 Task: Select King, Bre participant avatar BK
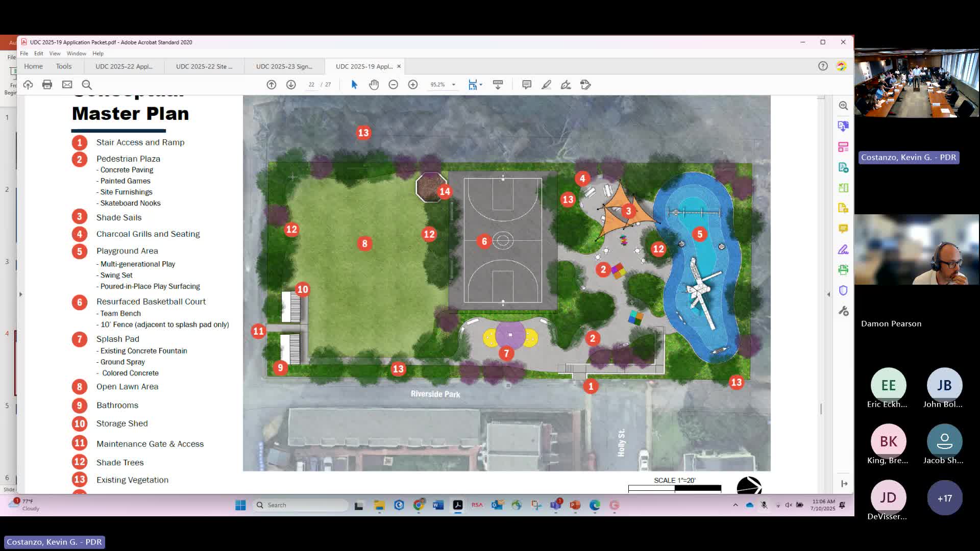click(x=888, y=441)
